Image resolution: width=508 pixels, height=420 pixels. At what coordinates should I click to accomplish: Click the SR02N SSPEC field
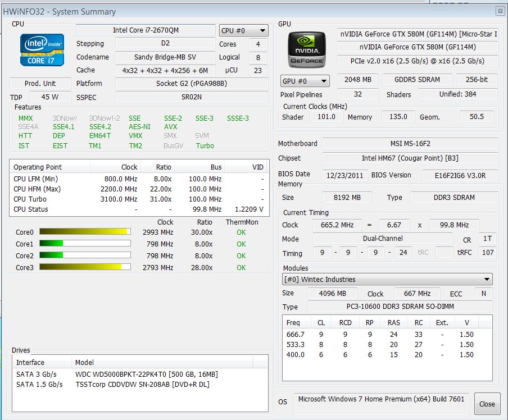coord(192,97)
